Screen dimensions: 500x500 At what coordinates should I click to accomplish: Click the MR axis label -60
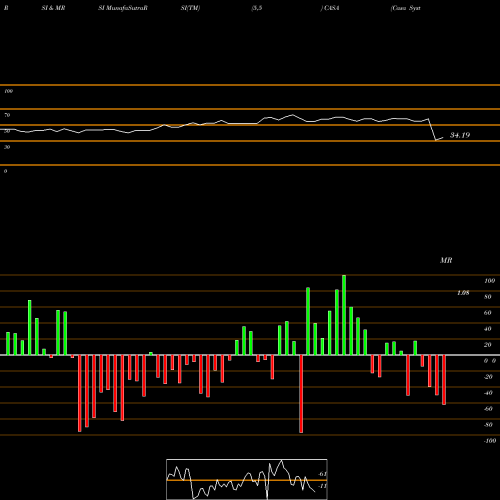[488, 409]
